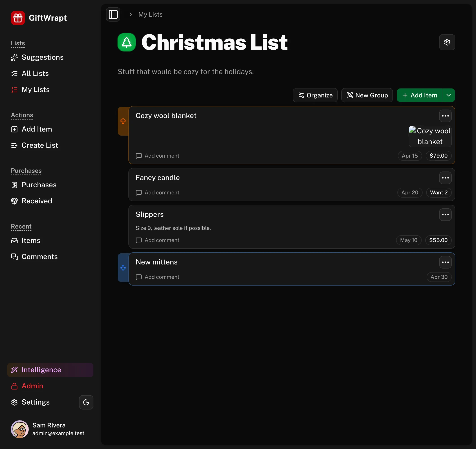
Task: Open the My Lists breadcrumb
Action: (150, 14)
